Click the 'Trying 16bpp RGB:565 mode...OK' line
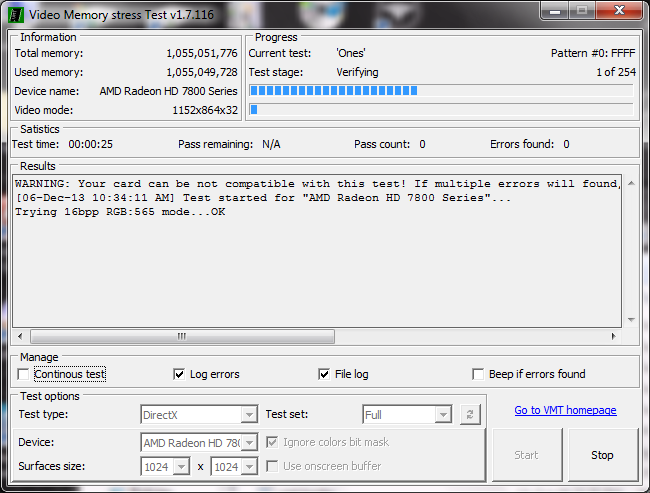650x493 pixels. point(120,212)
